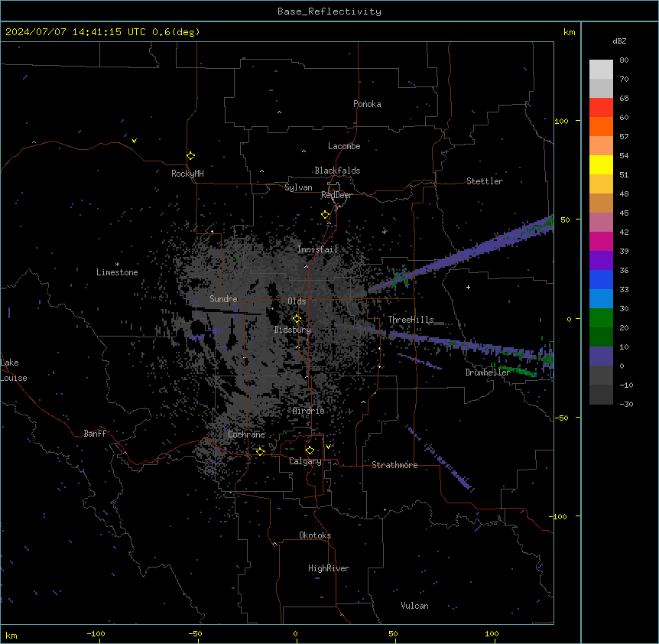Click the yellow diamond marker at Olds/Didsbury
659x644 pixels.
297,319
